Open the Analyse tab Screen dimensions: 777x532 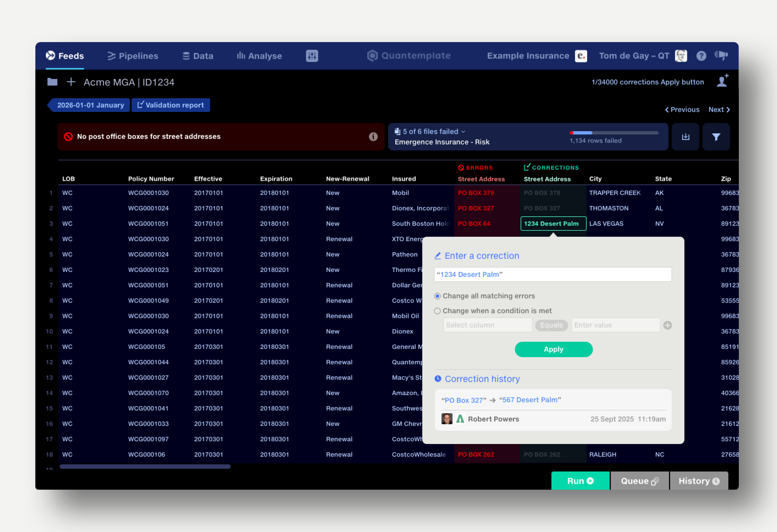click(259, 56)
